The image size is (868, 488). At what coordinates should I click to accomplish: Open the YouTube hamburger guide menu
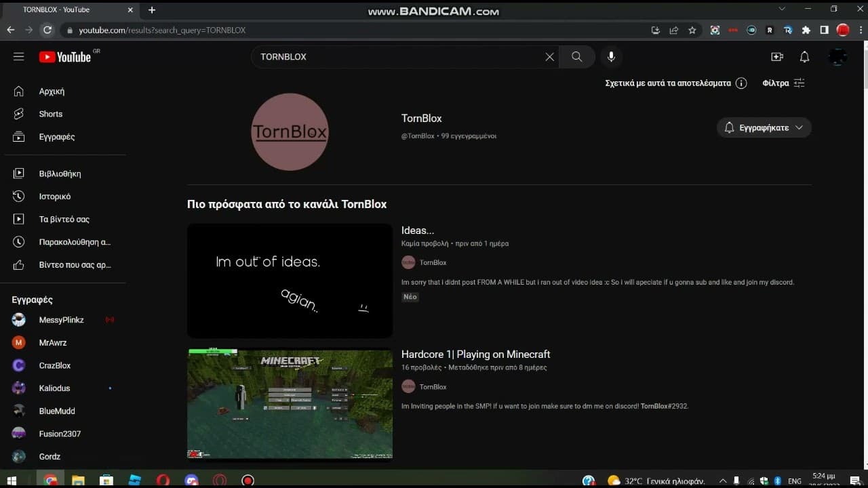(x=18, y=57)
